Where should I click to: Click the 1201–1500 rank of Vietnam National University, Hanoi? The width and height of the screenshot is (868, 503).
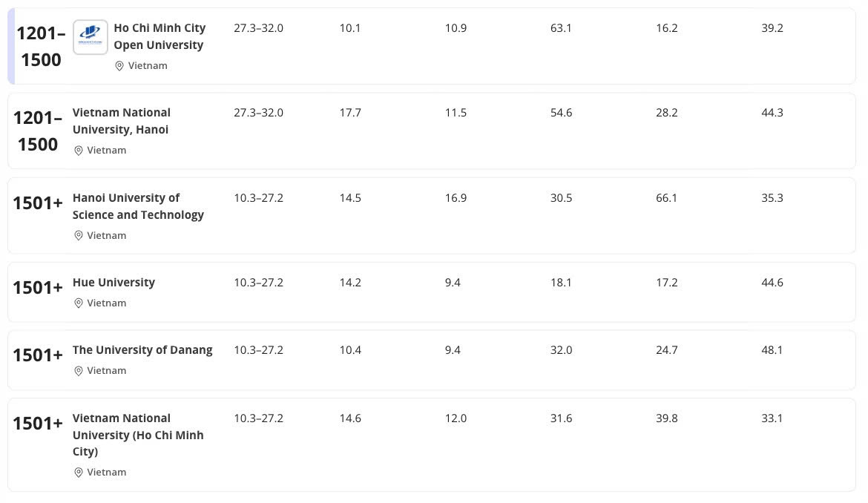[38, 131]
